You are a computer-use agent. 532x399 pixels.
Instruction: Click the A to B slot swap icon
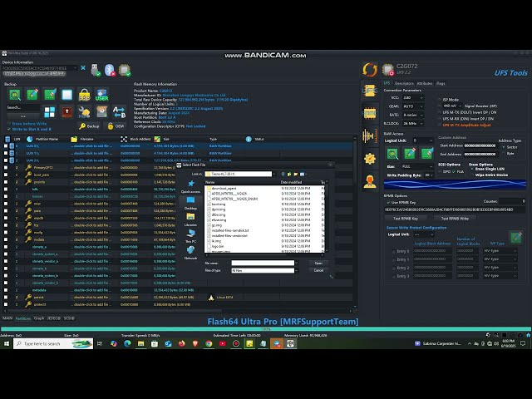(x=119, y=111)
